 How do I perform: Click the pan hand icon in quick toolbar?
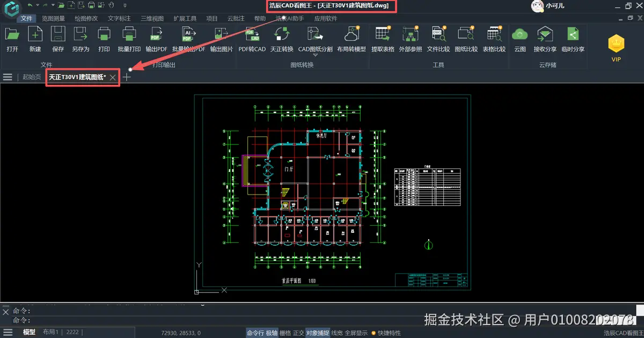tap(111, 5)
